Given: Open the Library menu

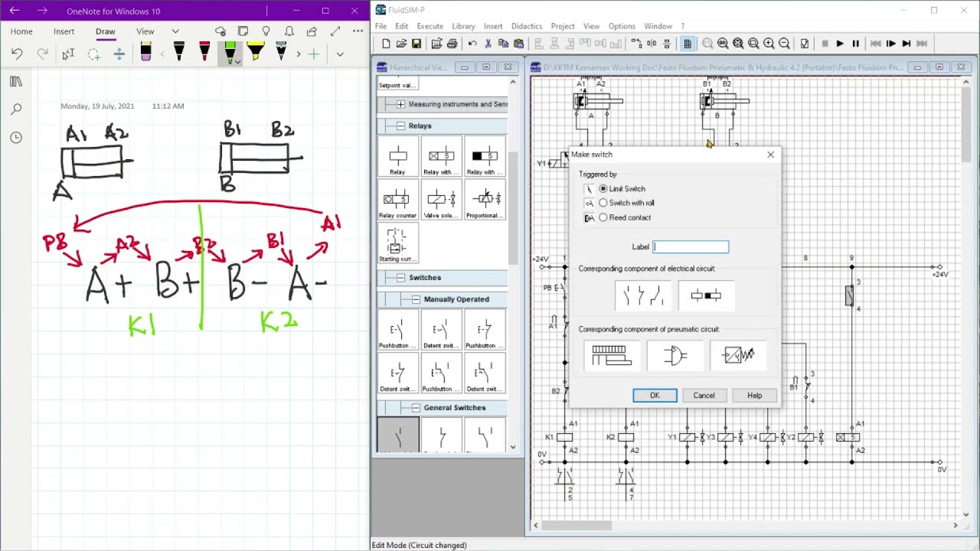Looking at the screenshot, I should [463, 26].
